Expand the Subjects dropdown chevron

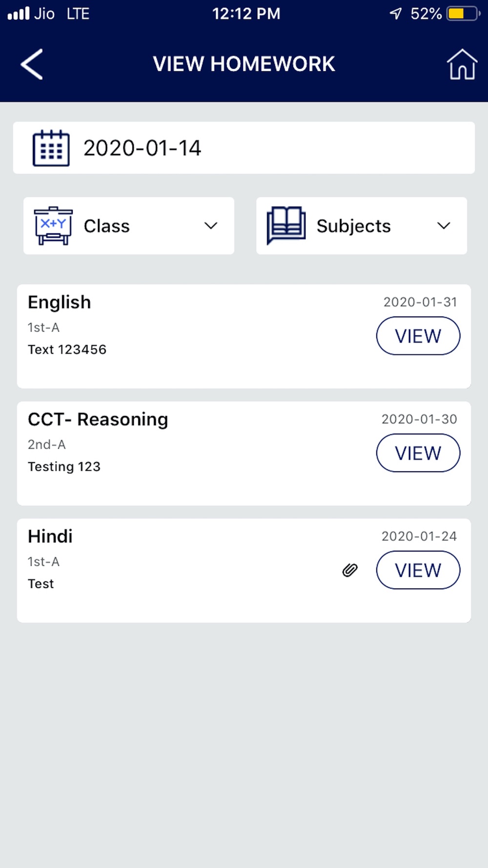444,226
